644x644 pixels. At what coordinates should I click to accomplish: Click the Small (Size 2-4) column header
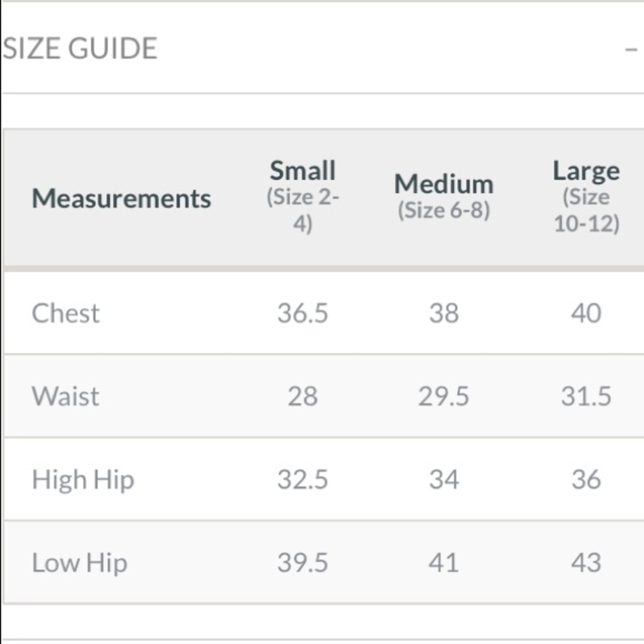303,196
